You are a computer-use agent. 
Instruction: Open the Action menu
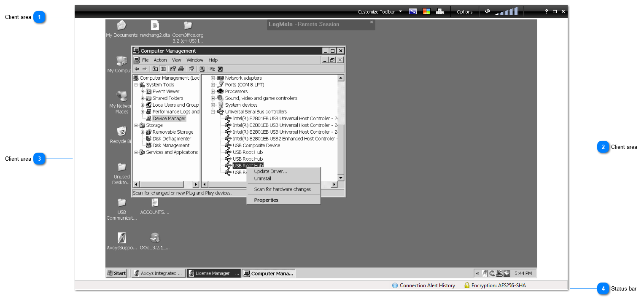click(x=160, y=60)
